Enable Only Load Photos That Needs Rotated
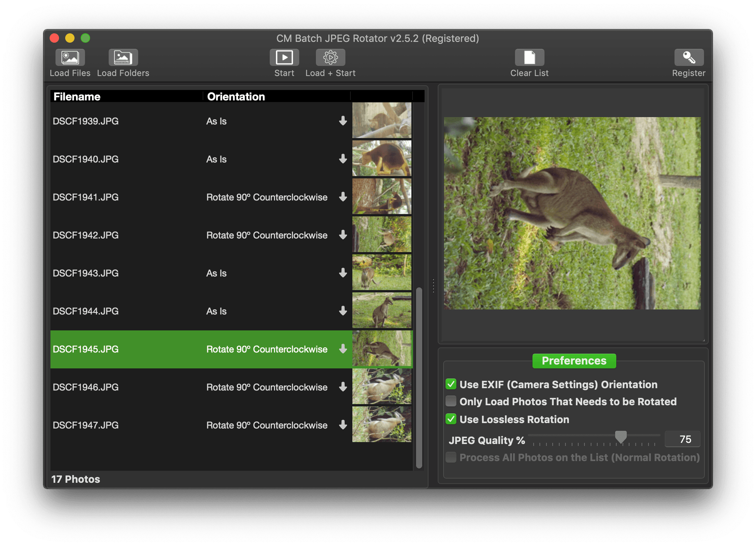Screen dimensions: 756x546 click(451, 401)
